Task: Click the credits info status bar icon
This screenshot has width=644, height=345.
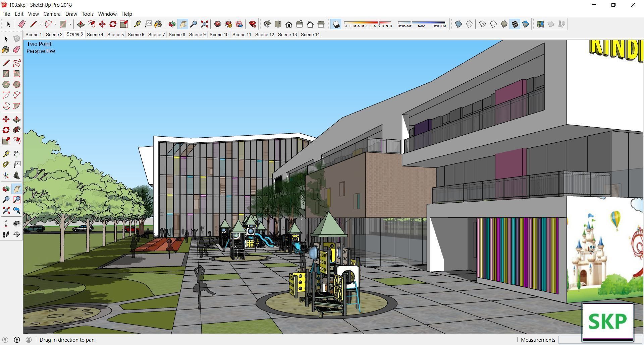Action: pos(17,340)
